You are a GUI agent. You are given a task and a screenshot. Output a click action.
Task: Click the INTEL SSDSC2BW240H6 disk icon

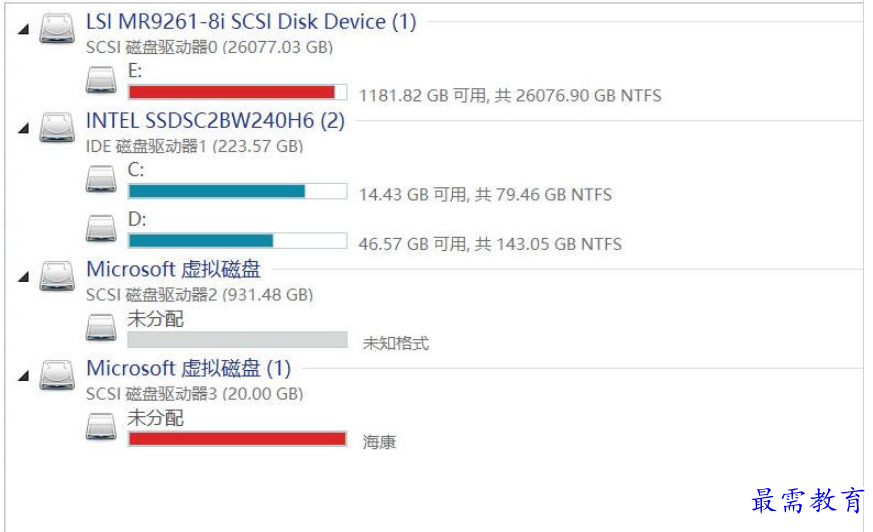coord(57,128)
